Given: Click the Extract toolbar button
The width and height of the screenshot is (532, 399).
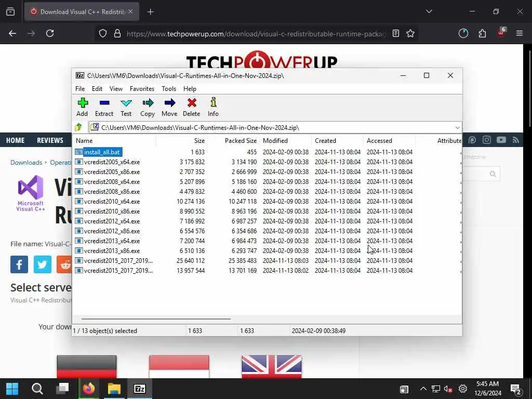Looking at the screenshot, I should (104, 107).
